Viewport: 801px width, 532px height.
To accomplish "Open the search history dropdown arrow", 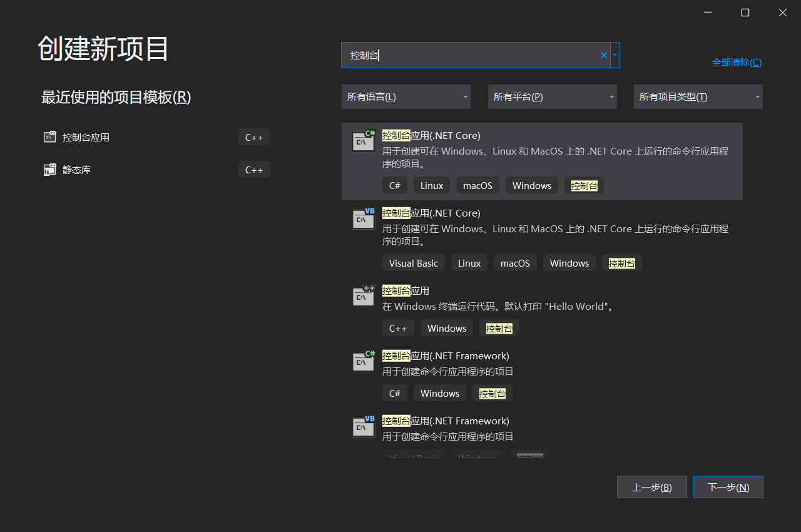I will coord(614,55).
